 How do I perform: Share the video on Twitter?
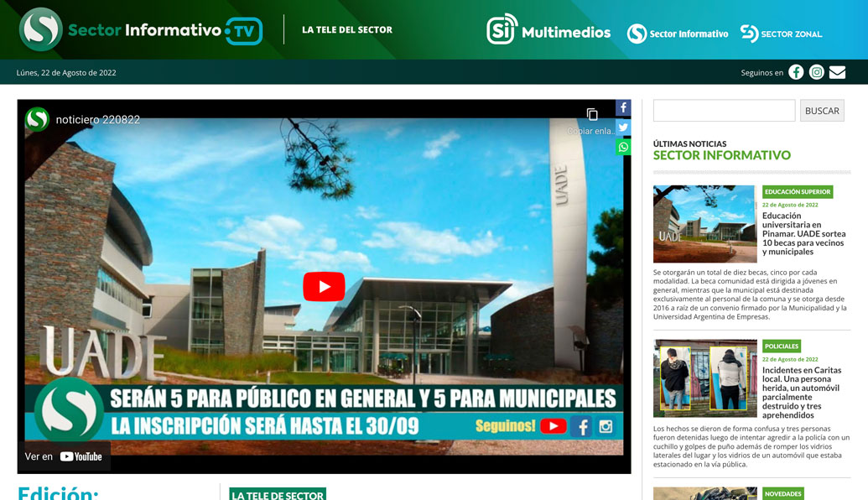(623, 127)
